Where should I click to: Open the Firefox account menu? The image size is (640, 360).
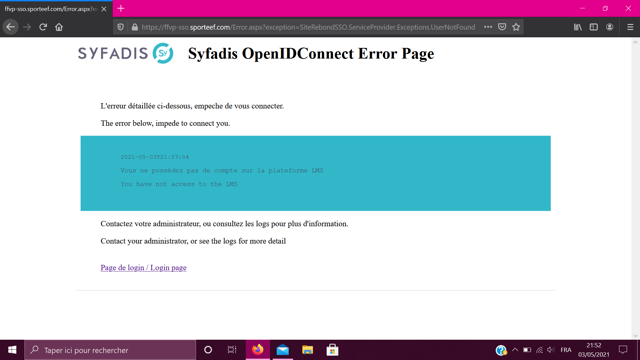[x=609, y=27]
